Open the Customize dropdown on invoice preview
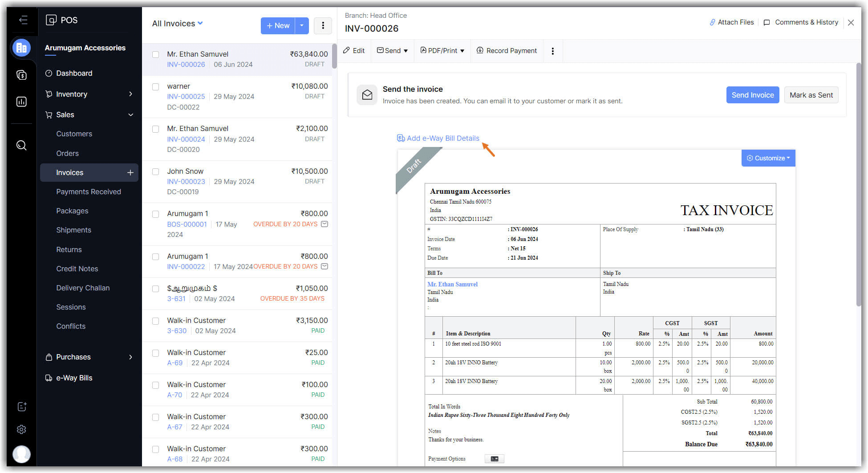This screenshot has height=473, width=868. point(768,158)
